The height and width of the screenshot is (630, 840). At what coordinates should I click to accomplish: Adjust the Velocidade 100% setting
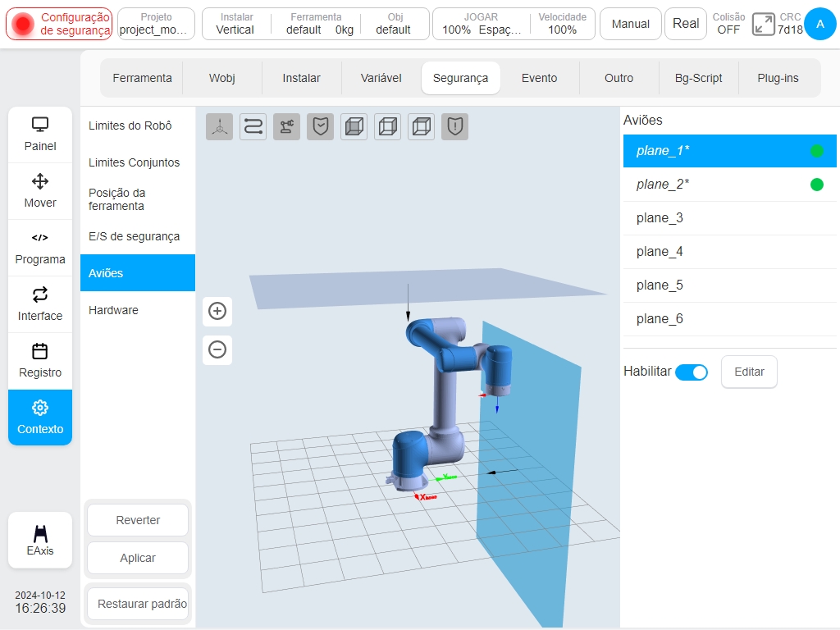(563, 24)
